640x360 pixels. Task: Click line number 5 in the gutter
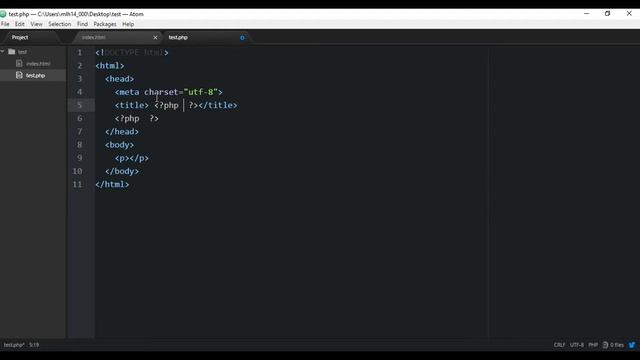(80, 105)
